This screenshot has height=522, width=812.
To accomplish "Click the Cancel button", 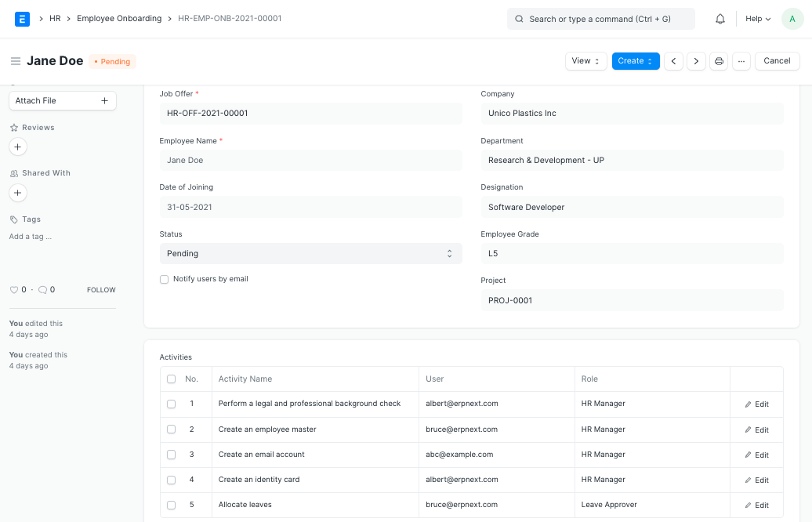I will [777, 60].
